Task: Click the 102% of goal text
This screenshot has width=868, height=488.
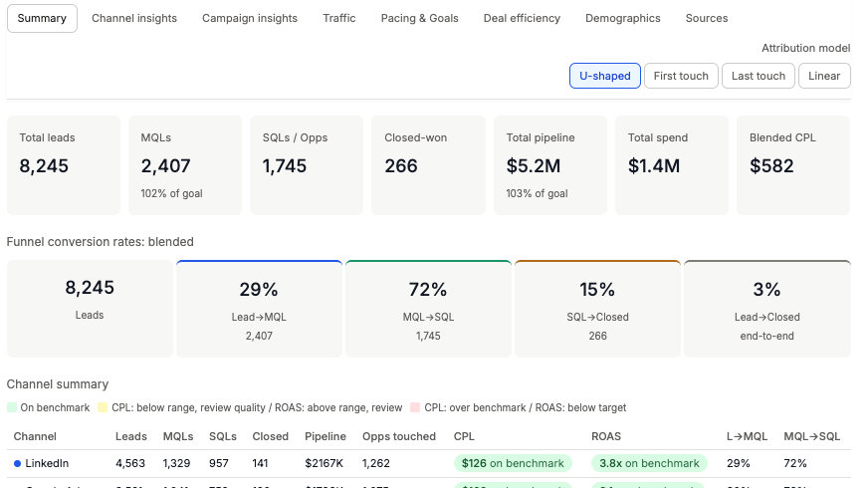Action: pos(171,193)
